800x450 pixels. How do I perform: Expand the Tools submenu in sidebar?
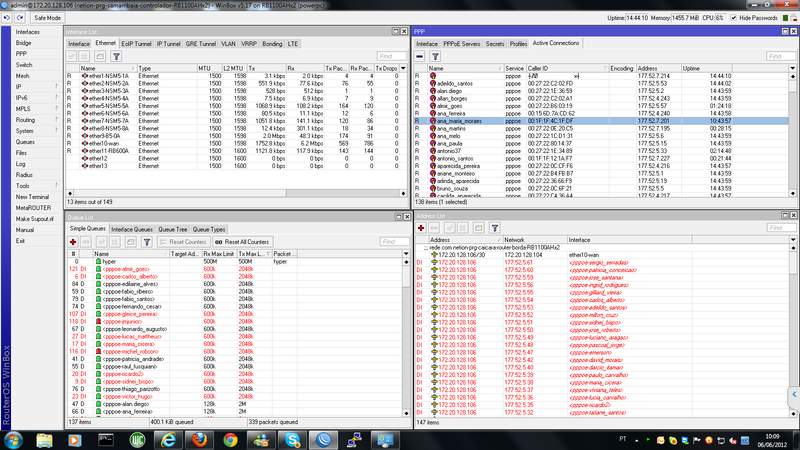tap(36, 186)
